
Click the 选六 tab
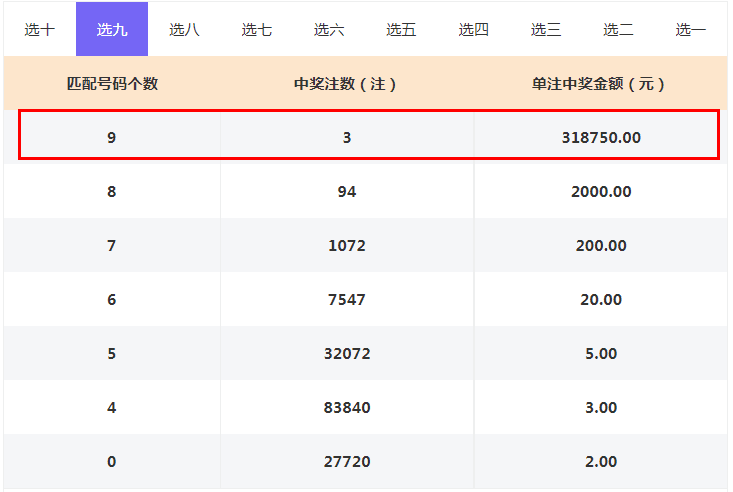329,29
